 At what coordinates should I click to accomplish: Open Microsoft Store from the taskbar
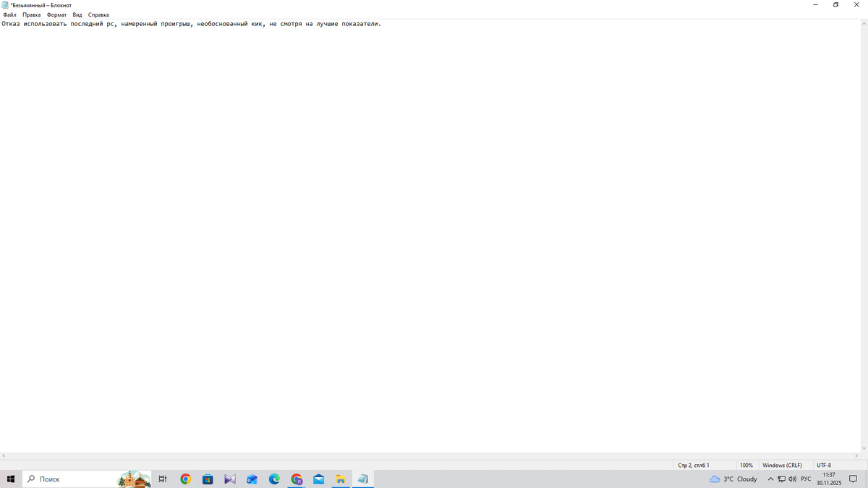click(208, 479)
